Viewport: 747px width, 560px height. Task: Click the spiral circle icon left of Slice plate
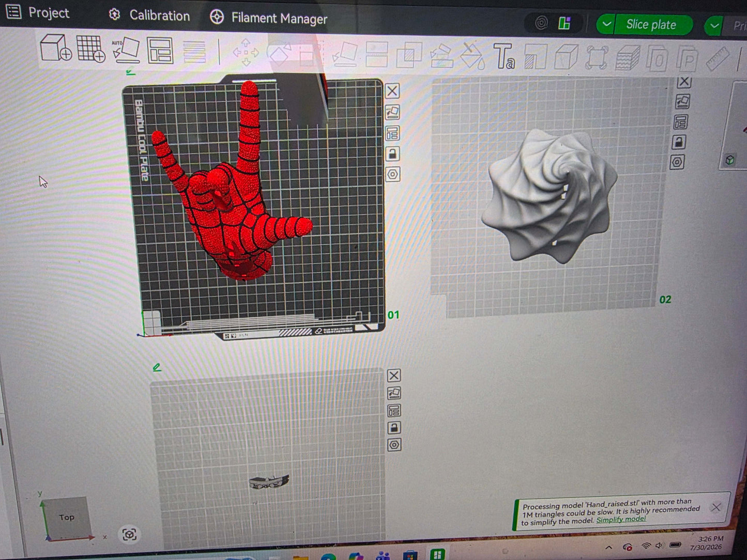[541, 23]
